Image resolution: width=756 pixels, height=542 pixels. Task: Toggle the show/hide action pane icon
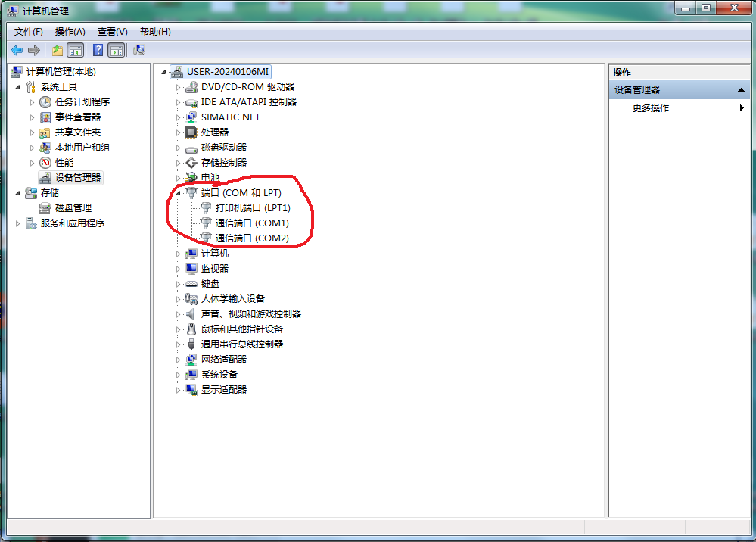point(117,50)
